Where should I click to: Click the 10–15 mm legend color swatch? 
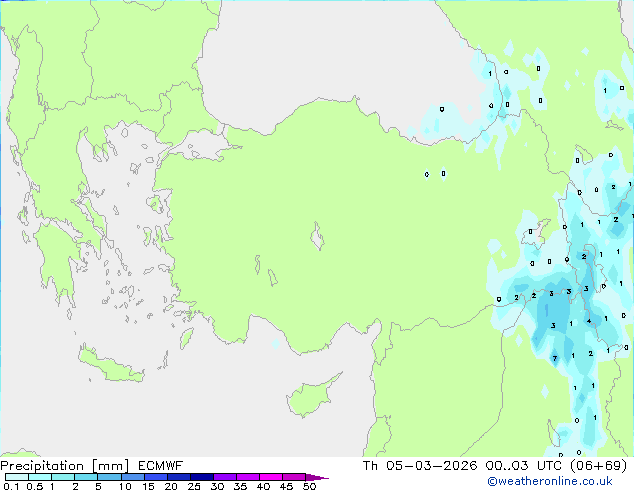(x=132, y=477)
